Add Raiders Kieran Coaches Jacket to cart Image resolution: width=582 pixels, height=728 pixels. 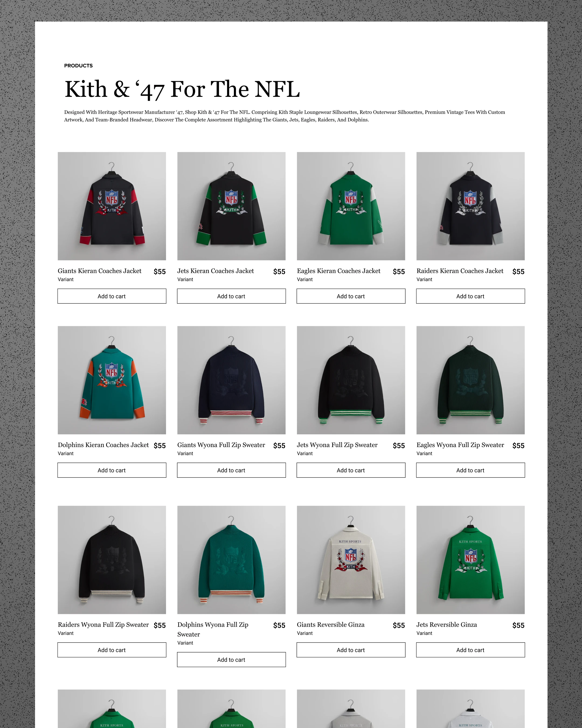(x=470, y=296)
